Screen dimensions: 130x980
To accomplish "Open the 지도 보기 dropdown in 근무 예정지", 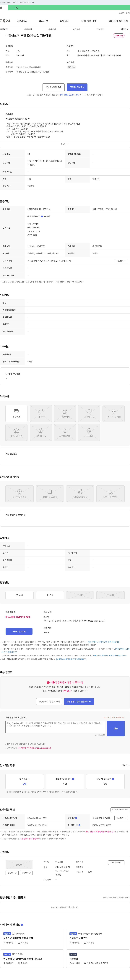I will point(121,261).
